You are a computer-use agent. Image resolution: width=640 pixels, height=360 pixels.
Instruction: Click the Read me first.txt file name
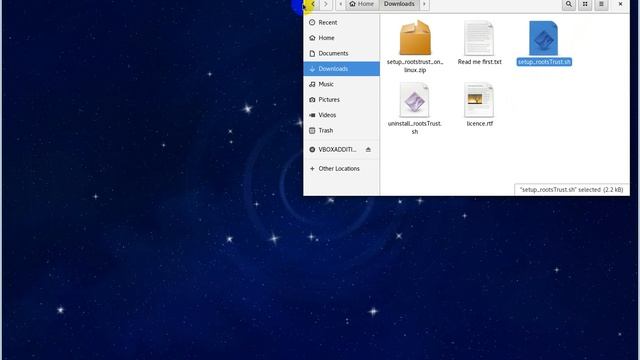point(480,62)
